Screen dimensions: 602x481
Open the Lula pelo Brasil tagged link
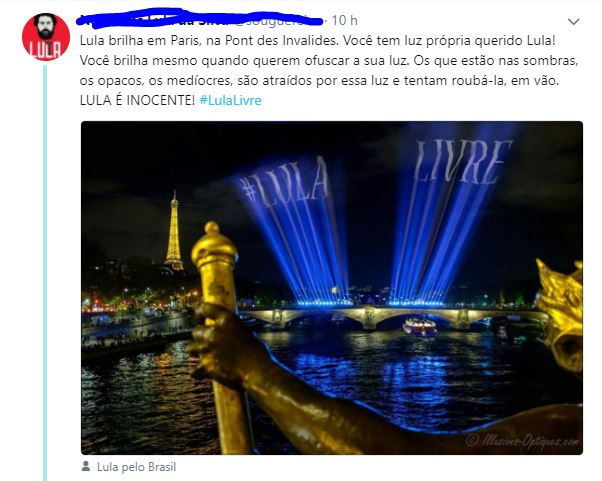pyautogui.click(x=136, y=467)
